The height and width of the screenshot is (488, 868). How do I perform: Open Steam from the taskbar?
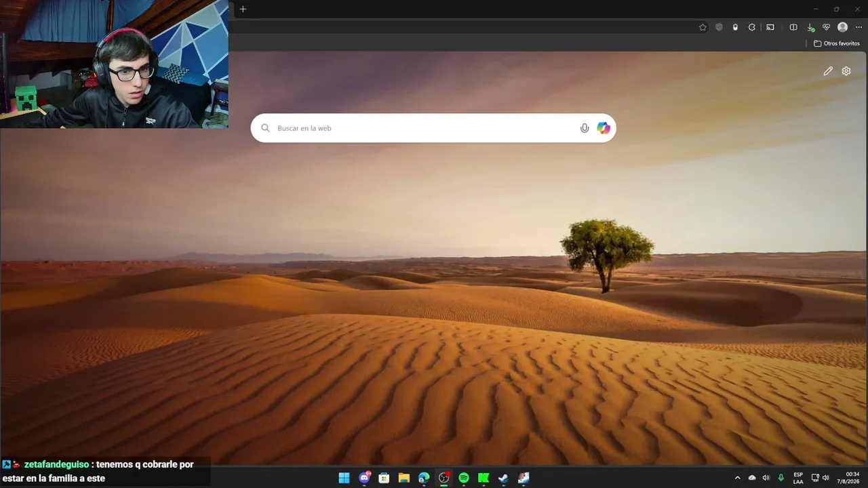503,478
